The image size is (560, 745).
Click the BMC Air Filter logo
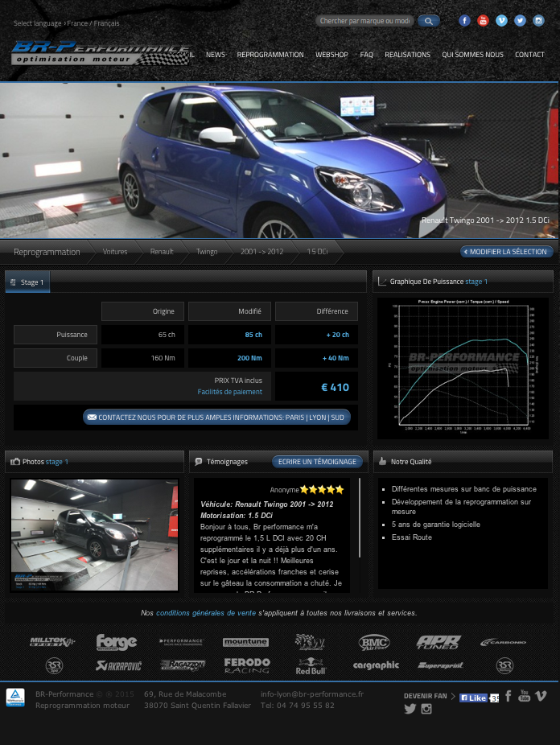point(374,643)
